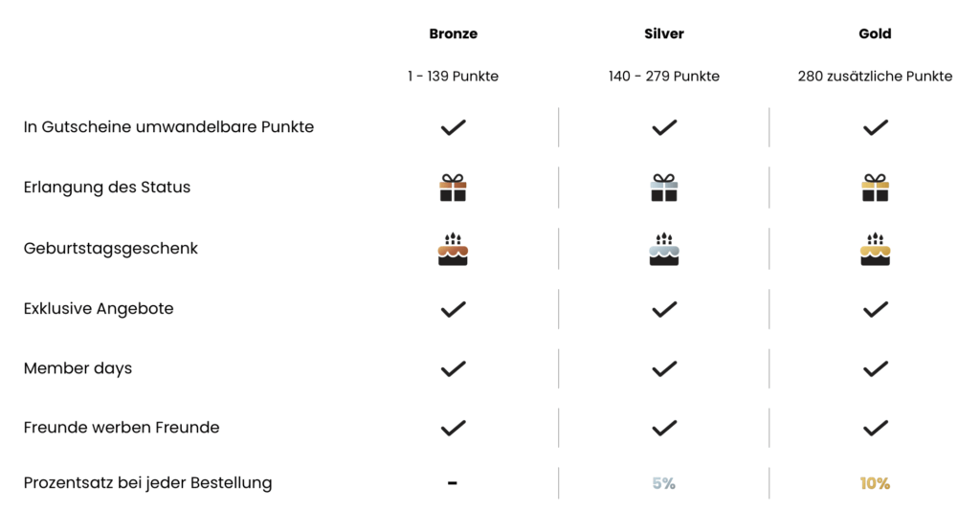Click the Gold birthday cake icon

click(x=875, y=249)
